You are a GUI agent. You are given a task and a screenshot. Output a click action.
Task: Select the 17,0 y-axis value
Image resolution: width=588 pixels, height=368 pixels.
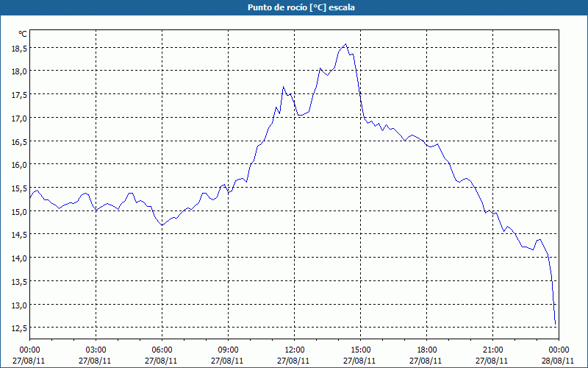pyautogui.click(x=20, y=118)
